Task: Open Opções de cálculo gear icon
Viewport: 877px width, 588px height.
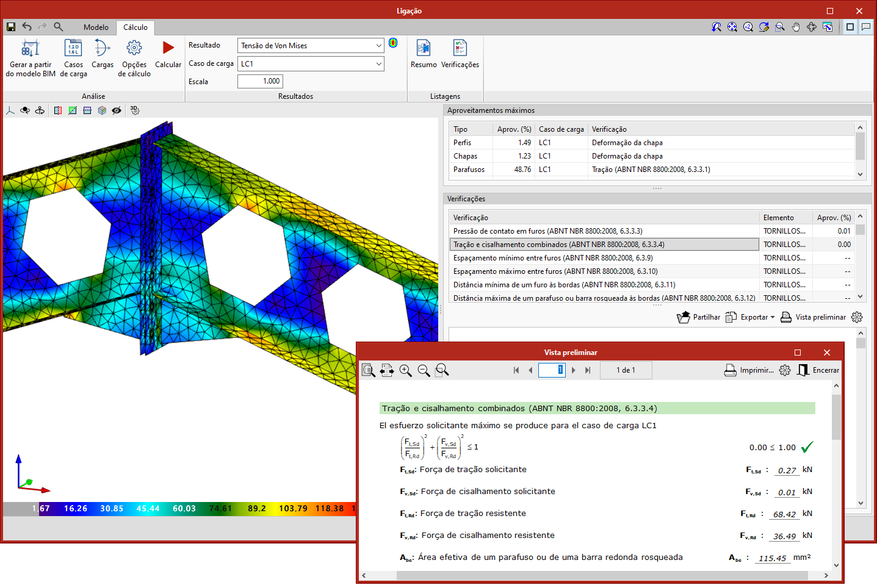Action: (x=134, y=48)
